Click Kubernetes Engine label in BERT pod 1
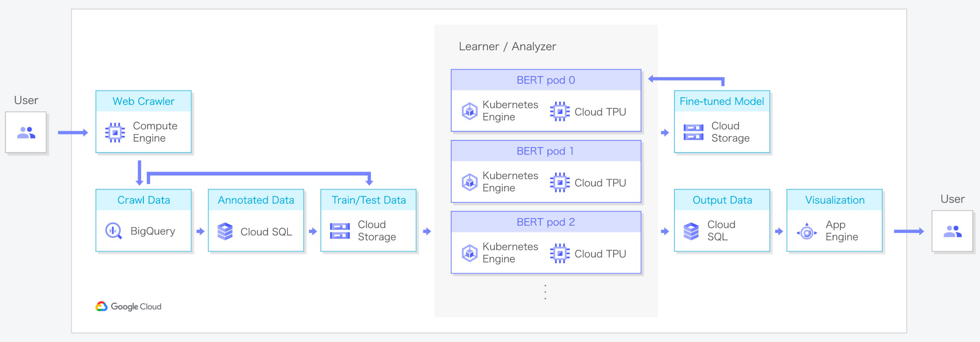Image resolution: width=980 pixels, height=342 pixels. point(510,182)
